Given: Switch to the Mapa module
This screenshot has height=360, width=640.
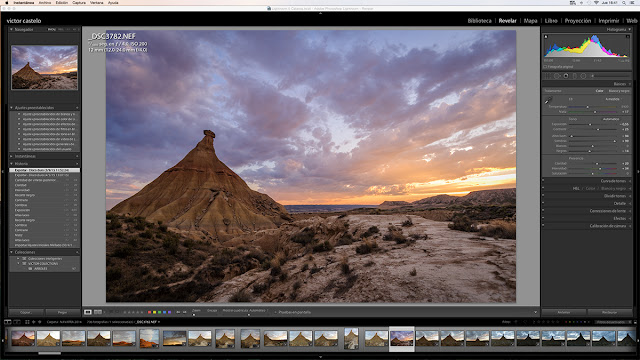Looking at the screenshot, I should tap(530, 21).
